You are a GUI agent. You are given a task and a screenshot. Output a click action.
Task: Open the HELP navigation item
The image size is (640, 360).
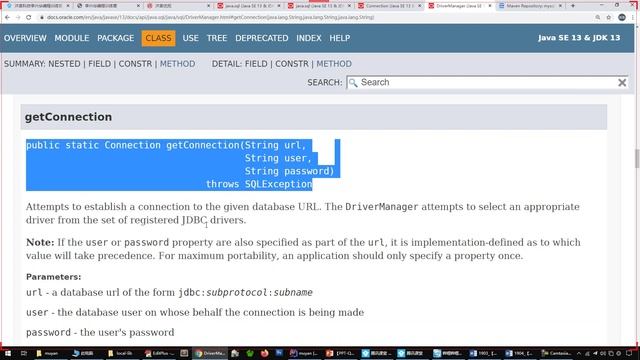(340, 38)
